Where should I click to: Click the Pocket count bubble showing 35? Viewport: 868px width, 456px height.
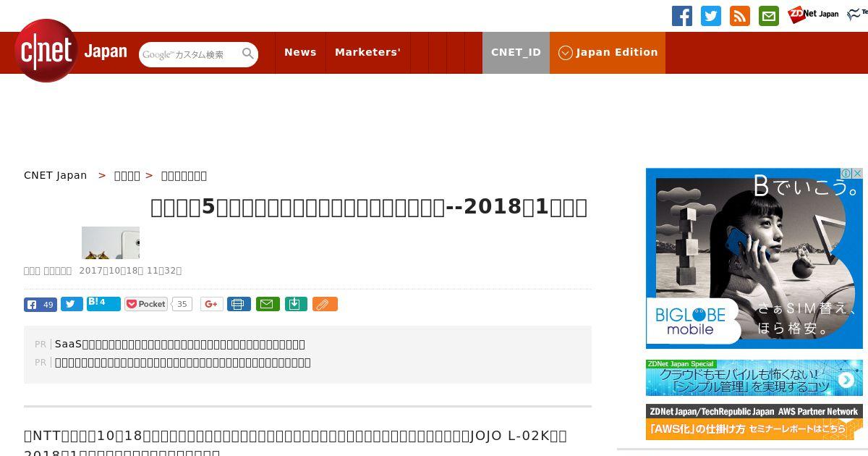(x=182, y=304)
